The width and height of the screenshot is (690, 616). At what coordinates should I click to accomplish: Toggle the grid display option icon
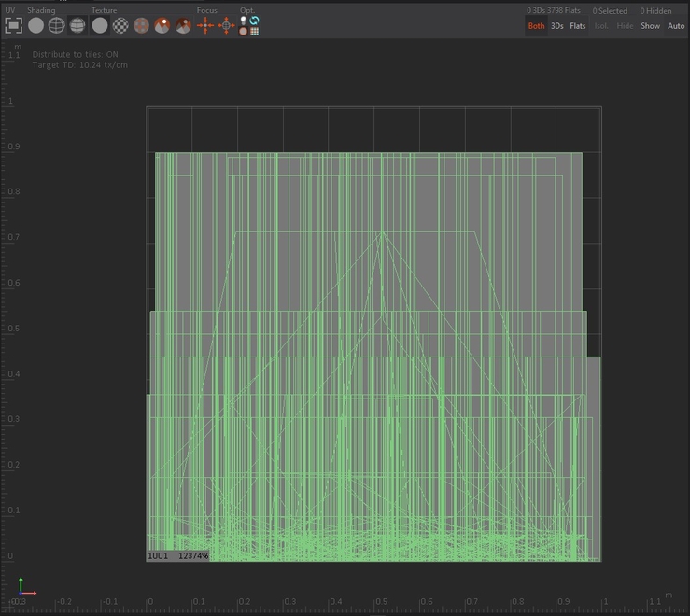pyautogui.click(x=254, y=31)
